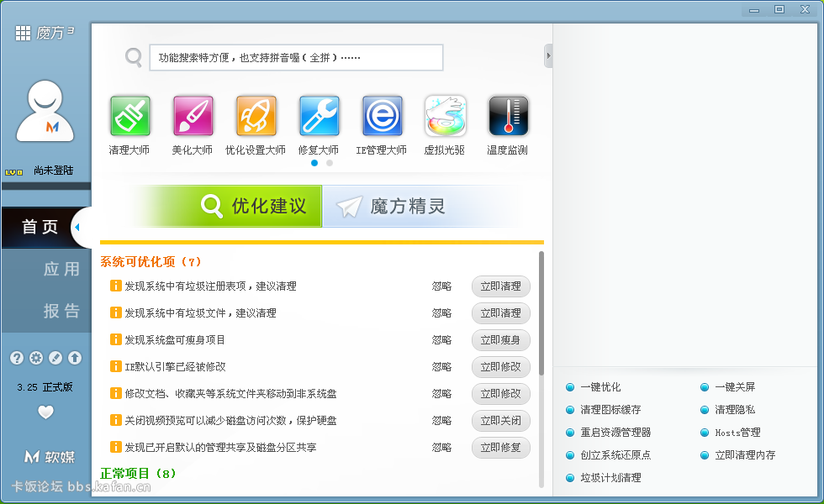This screenshot has height=504, width=824.
Task: Click text 发现系统盘可瘦身项目
Action: click(175, 339)
